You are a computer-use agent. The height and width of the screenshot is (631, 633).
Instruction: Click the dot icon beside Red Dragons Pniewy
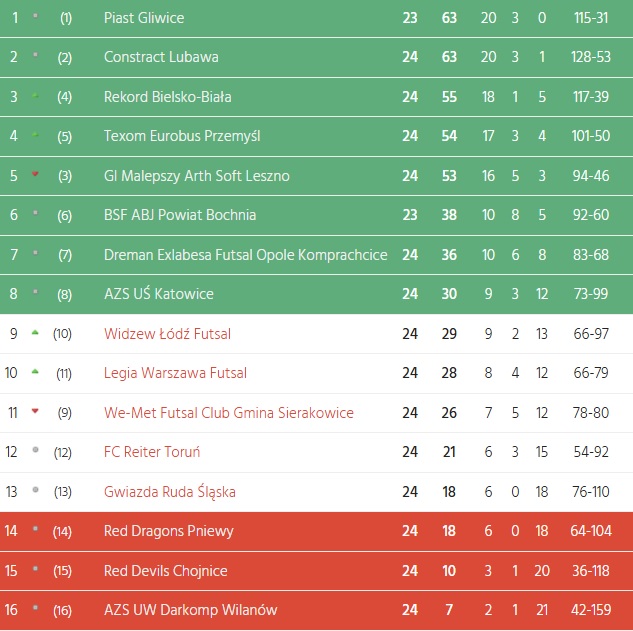pos(36,529)
